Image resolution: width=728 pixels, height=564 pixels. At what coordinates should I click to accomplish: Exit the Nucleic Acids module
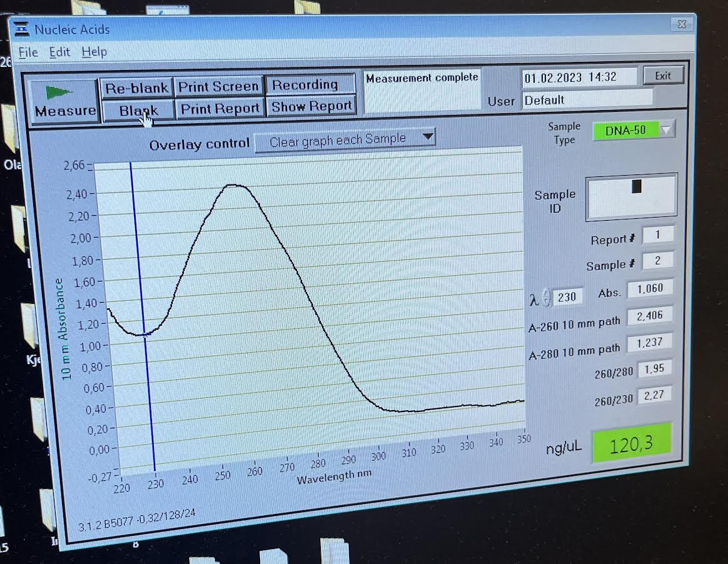click(663, 76)
